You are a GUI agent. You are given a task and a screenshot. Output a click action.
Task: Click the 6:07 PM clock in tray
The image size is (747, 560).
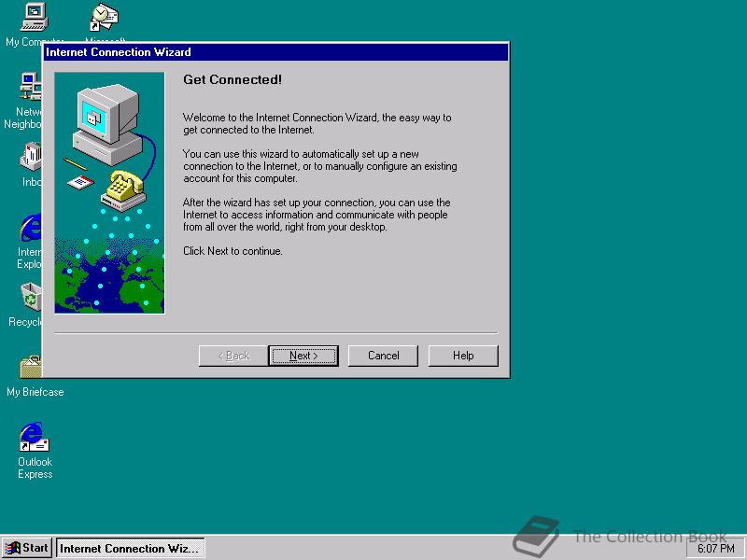point(715,549)
